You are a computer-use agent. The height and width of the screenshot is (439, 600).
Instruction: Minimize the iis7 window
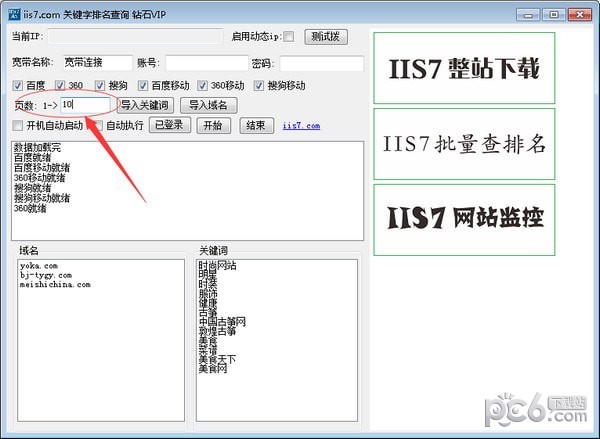coord(528,15)
